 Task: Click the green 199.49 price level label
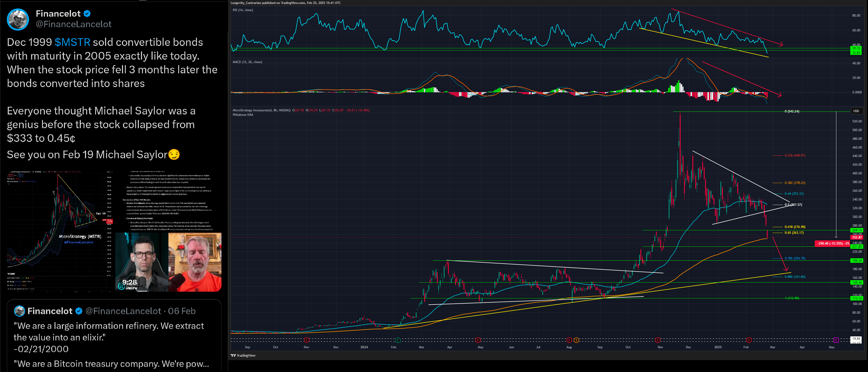click(x=857, y=261)
